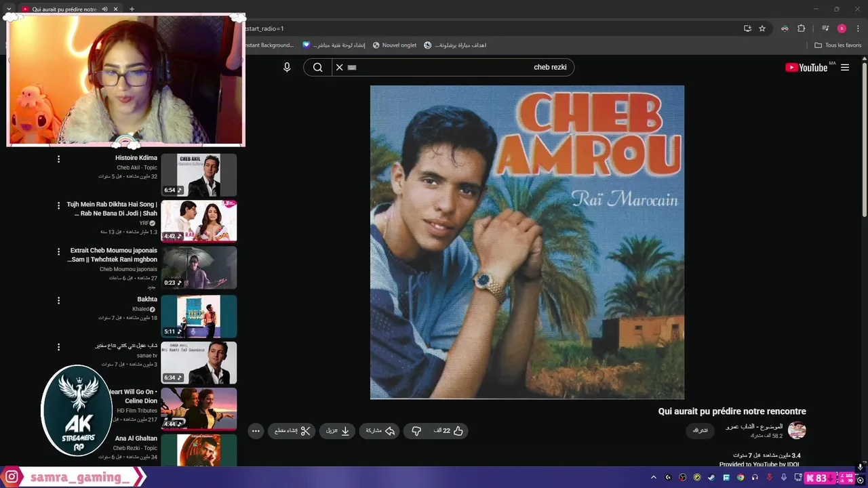Screen dimensions: 868x488
Task: Click the Clip (إنشاء مقطع) scissors button
Action: pyautogui.click(x=292, y=430)
